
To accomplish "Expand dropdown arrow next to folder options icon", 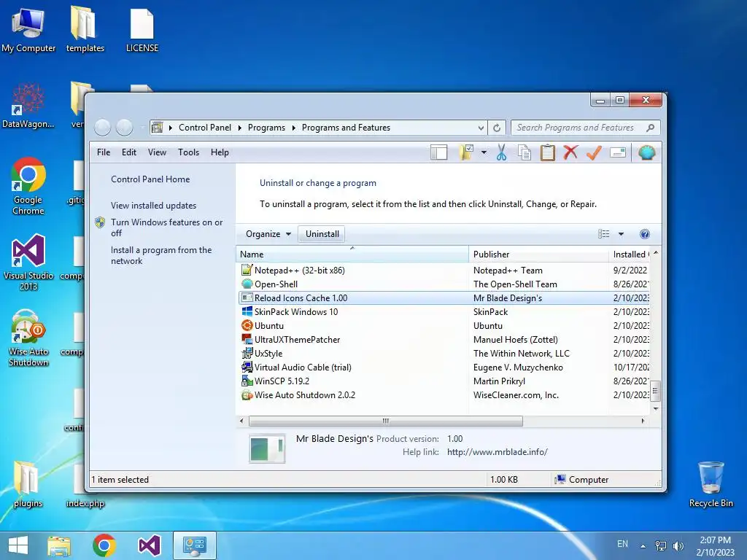I will click(x=484, y=152).
